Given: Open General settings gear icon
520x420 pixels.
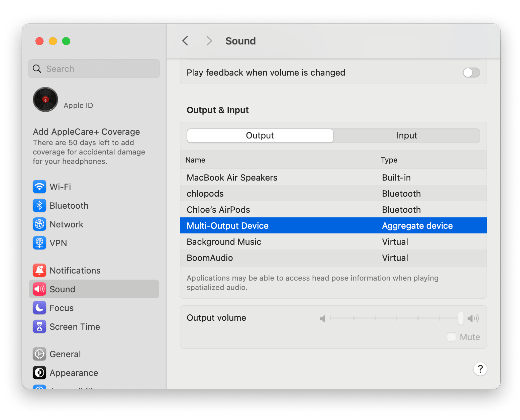Looking at the screenshot, I should (39, 354).
